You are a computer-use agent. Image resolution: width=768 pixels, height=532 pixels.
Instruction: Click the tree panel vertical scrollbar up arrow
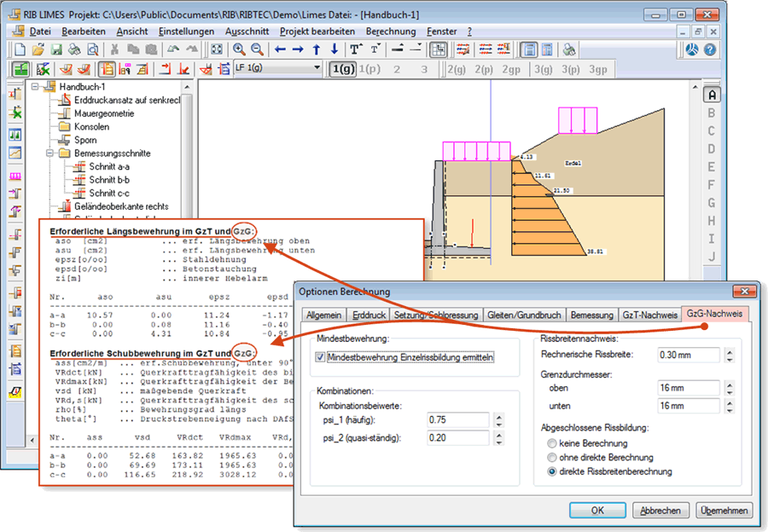tap(187, 87)
